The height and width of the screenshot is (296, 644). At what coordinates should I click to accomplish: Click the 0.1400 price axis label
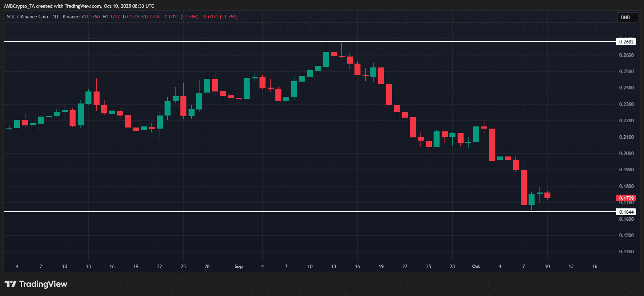626,251
